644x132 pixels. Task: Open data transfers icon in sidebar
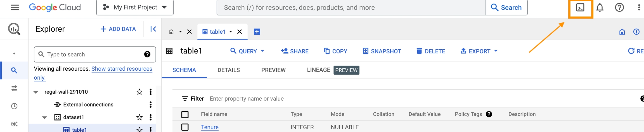[14, 89]
